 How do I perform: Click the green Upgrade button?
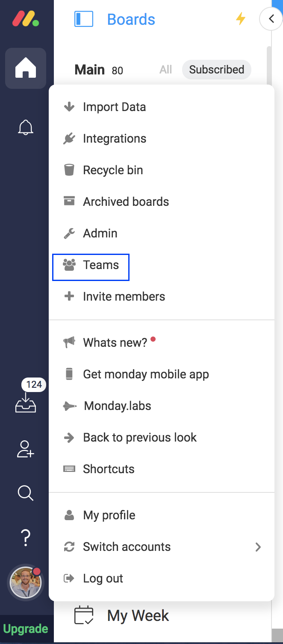[26, 629]
